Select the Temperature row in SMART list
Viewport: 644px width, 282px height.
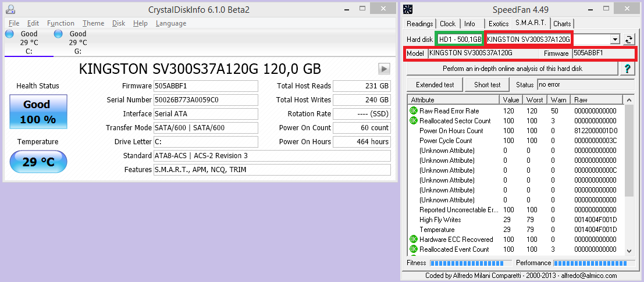pyautogui.click(x=516, y=230)
